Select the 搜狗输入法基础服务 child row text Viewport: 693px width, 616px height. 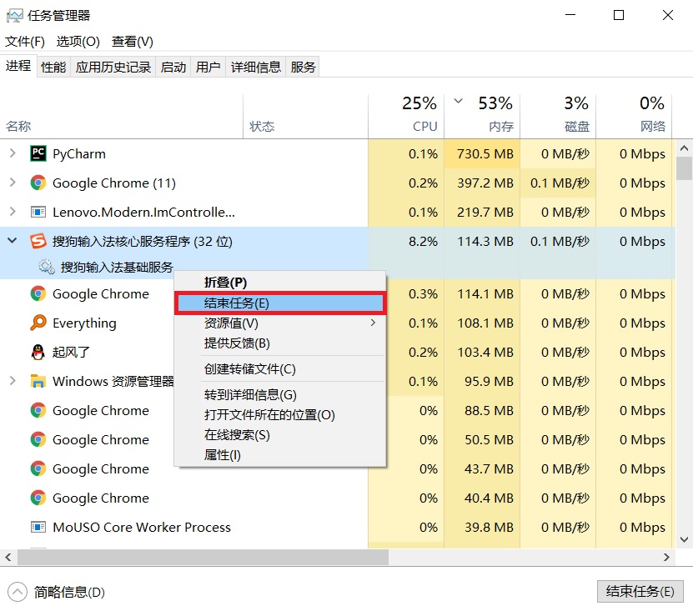click(117, 267)
